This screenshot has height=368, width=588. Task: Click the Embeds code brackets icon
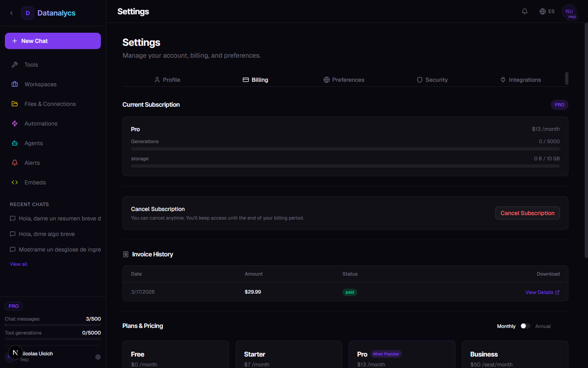15,182
